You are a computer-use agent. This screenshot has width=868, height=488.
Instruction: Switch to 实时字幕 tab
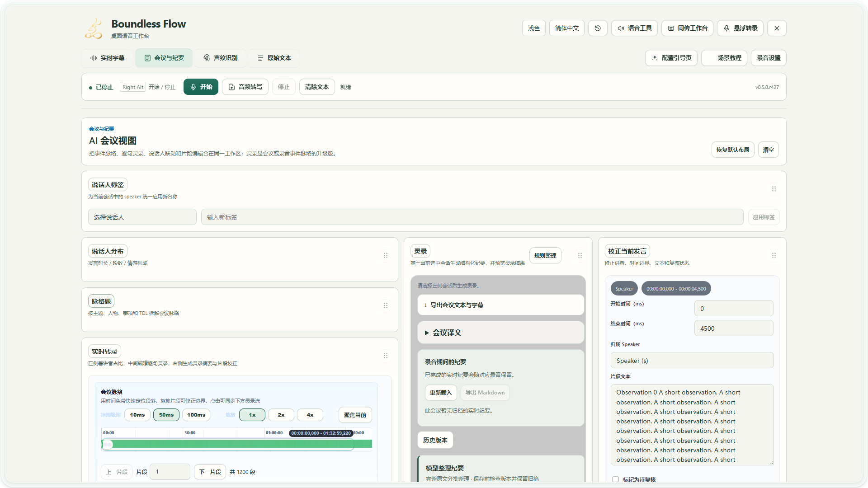tap(107, 58)
